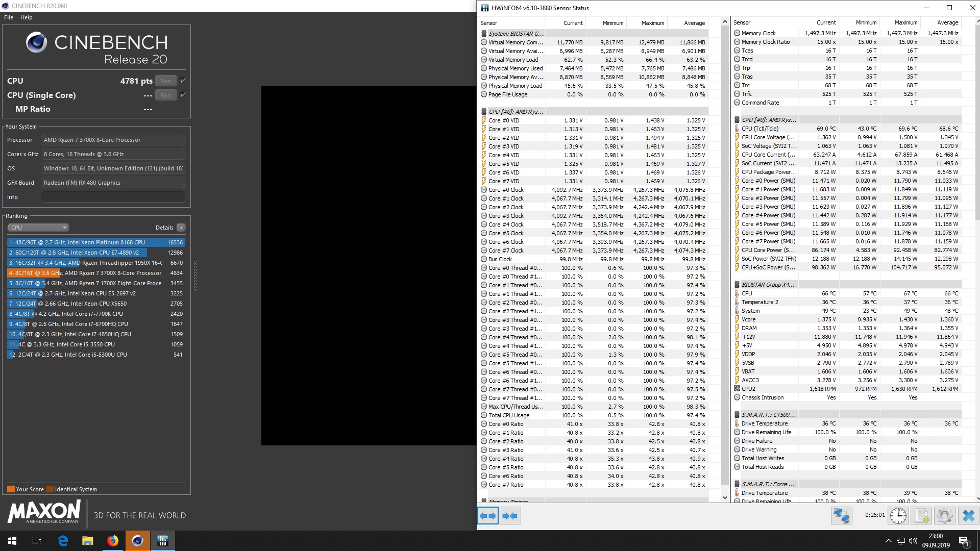
Task: Select ranking Ryzen 7 3700X 4834 entry
Action: click(x=96, y=273)
